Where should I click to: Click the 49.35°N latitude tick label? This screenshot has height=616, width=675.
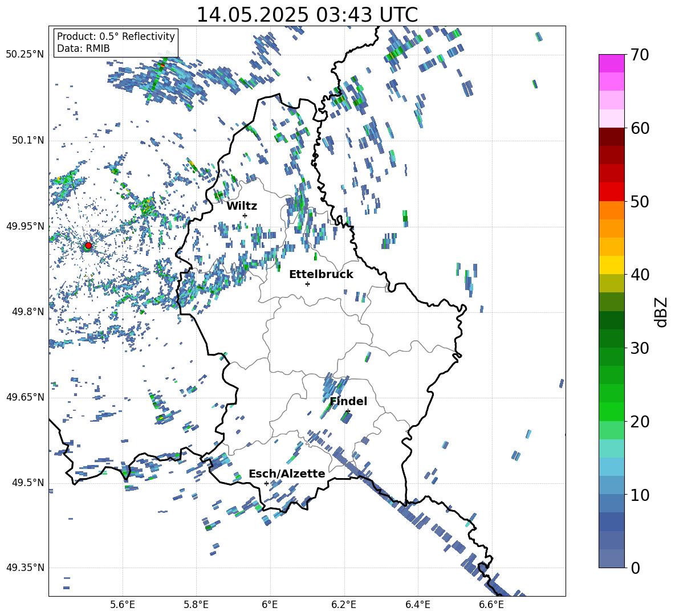pyautogui.click(x=25, y=568)
